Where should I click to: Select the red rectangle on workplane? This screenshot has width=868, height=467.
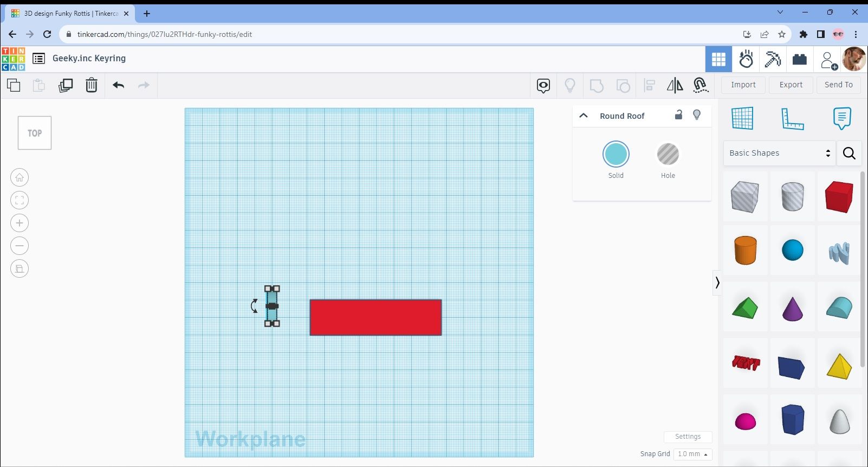[x=375, y=317]
